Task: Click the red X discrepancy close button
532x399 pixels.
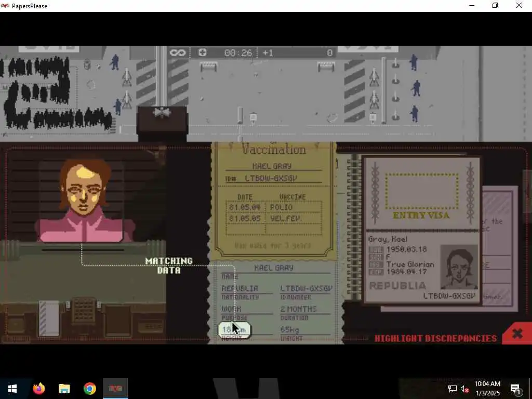Action: pyautogui.click(x=517, y=334)
